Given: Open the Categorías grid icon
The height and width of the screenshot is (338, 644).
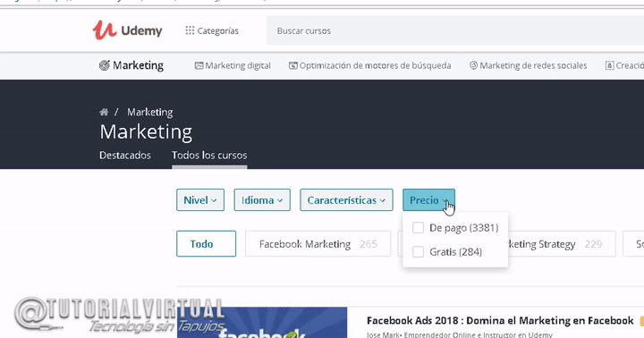Looking at the screenshot, I should [190, 30].
